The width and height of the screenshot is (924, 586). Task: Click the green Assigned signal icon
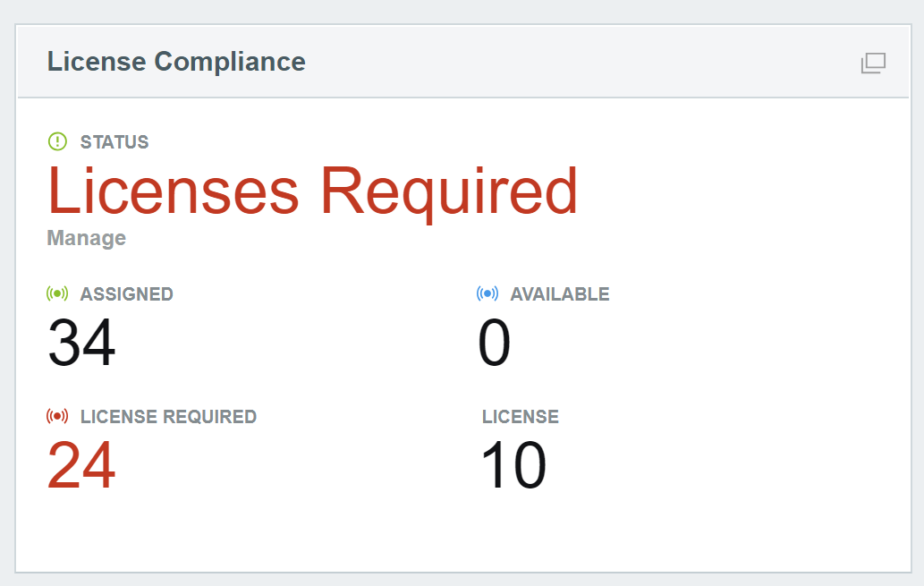(57, 293)
